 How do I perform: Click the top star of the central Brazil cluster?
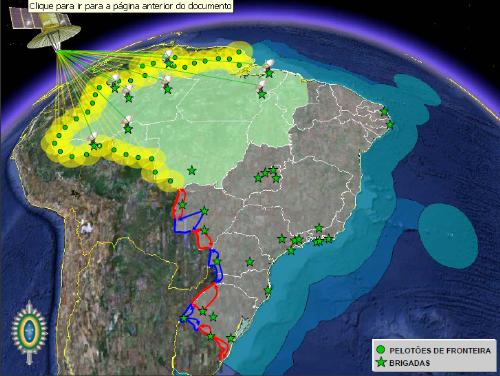click(273, 170)
